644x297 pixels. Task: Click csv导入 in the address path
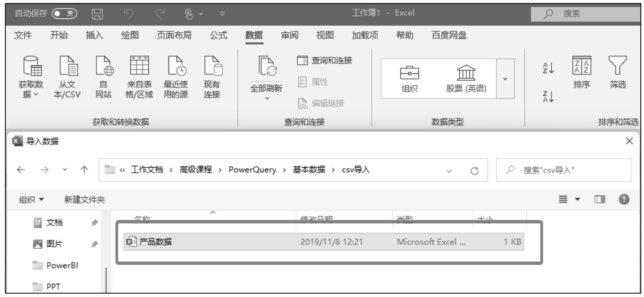pos(356,170)
